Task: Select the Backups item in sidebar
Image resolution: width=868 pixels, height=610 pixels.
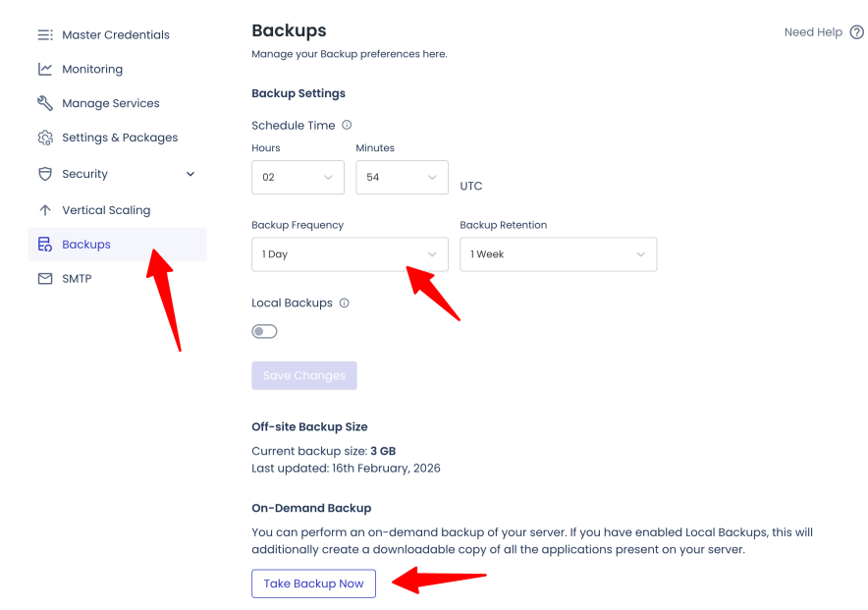Action: 85,244
